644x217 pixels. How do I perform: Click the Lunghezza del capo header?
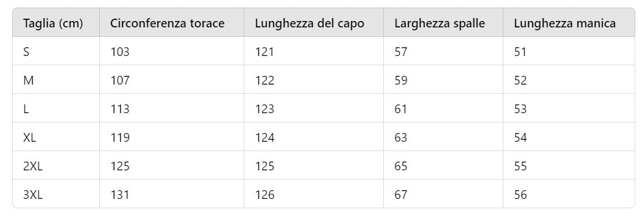309,23
